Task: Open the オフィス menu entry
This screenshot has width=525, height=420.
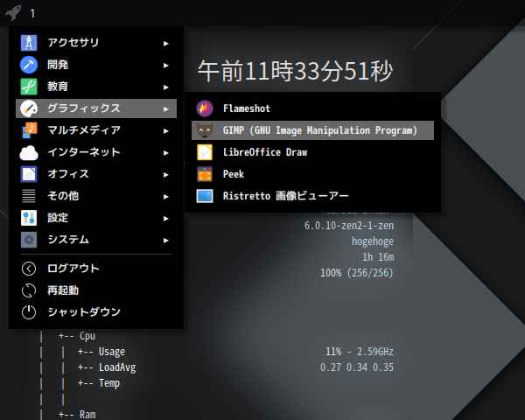Action: click(x=96, y=174)
